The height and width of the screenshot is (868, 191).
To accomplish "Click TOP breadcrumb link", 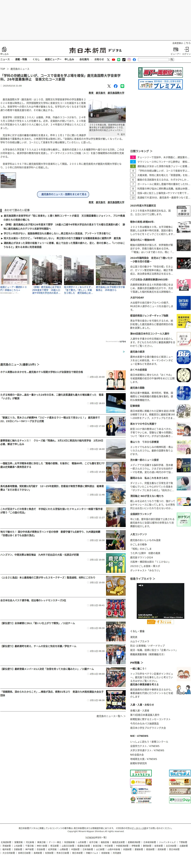I will (3, 69).
